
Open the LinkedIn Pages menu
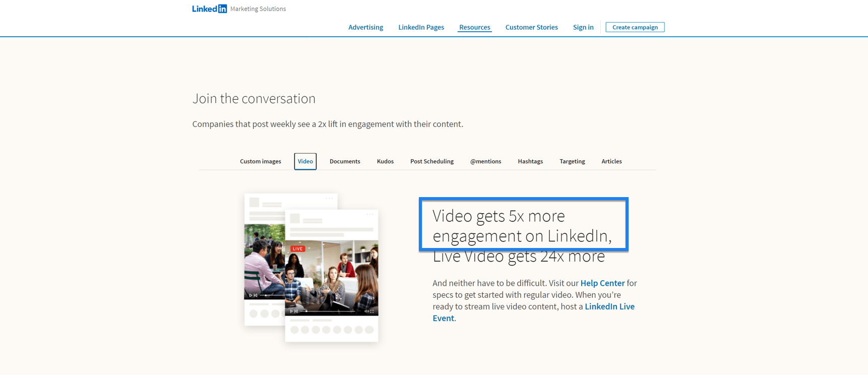point(421,27)
